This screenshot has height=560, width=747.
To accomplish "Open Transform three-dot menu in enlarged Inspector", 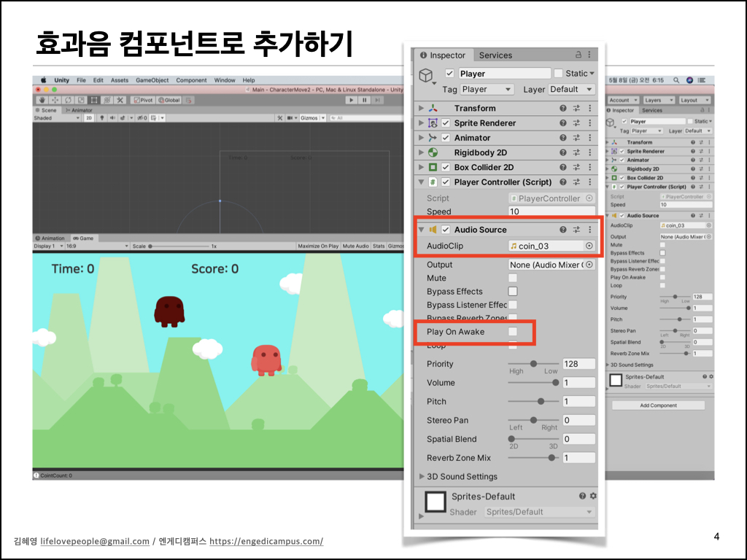I will (589, 108).
